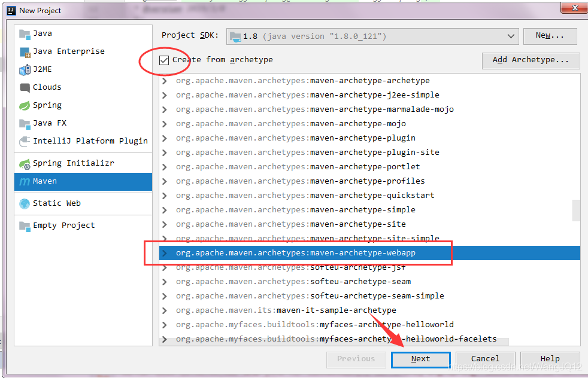
Task: Click the Java FX folder icon
Action: click(x=25, y=124)
